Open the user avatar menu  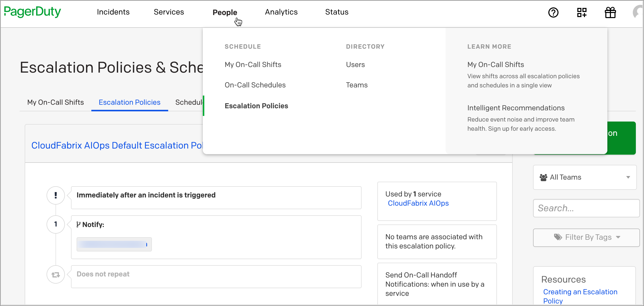[x=638, y=12]
